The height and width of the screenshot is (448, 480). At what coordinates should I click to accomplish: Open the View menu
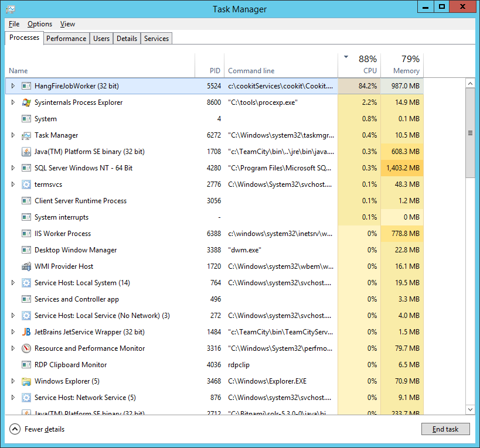[67, 24]
